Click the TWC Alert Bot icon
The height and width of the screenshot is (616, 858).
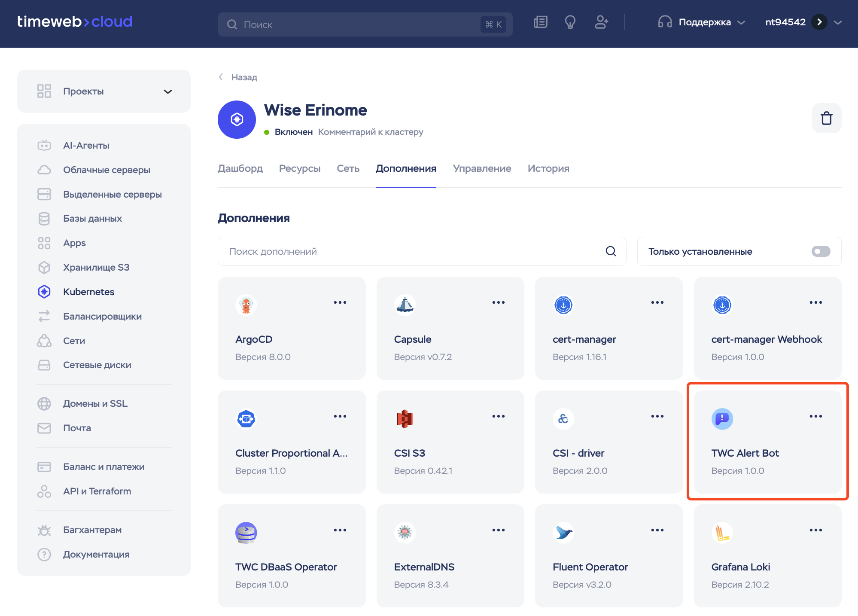[x=722, y=419]
